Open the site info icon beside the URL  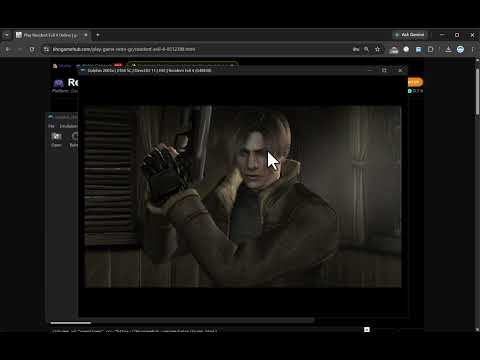coord(46,49)
